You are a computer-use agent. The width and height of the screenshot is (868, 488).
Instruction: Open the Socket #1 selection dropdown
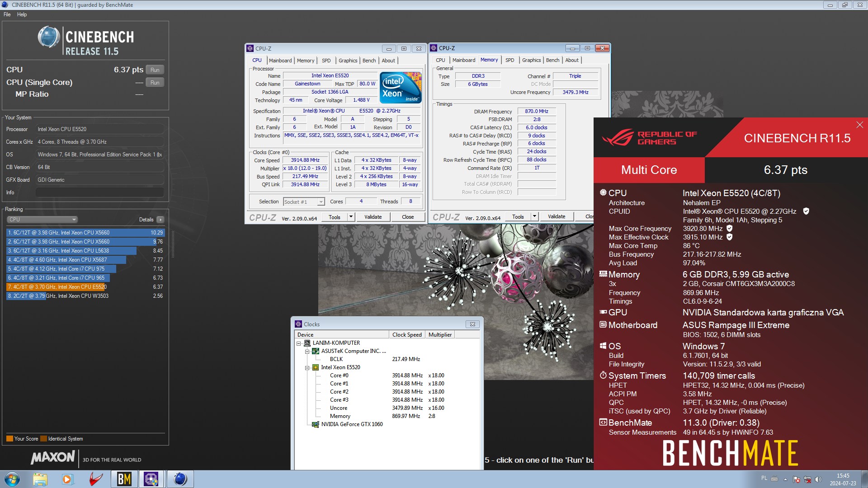coord(321,202)
